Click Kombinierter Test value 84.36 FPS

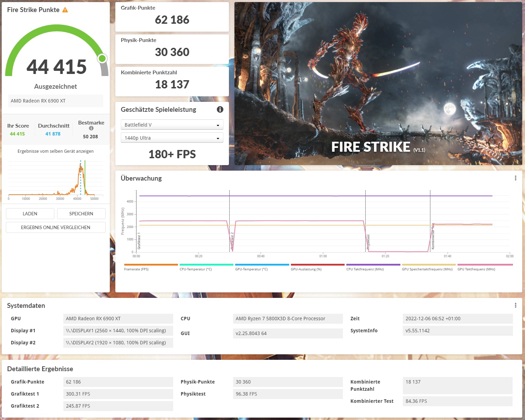coord(458,401)
